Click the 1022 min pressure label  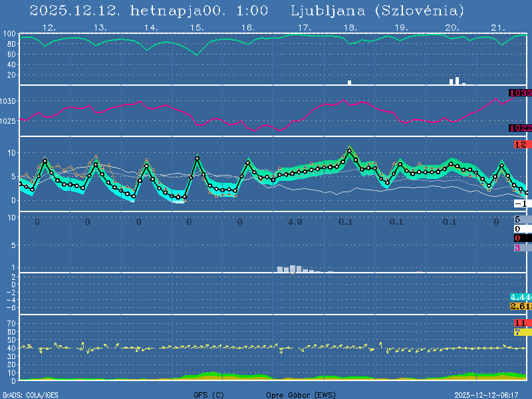coord(520,128)
